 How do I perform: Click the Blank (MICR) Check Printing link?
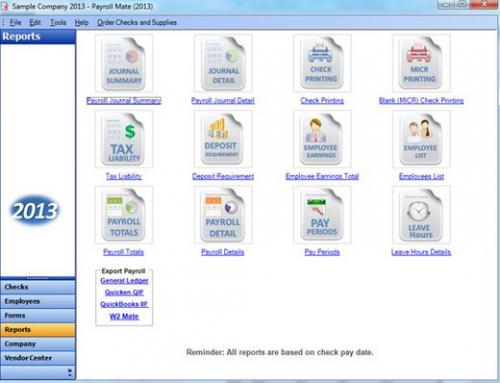pos(421,100)
